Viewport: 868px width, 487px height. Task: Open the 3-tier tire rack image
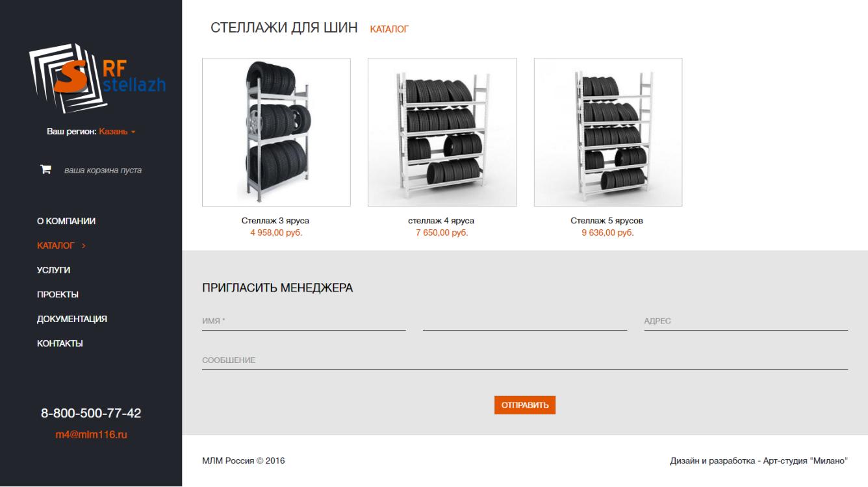[276, 132]
